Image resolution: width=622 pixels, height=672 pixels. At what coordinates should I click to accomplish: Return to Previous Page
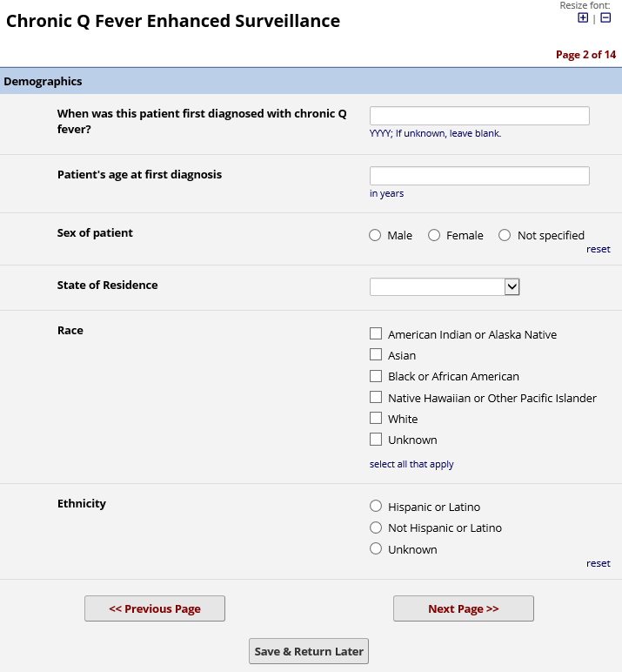(x=155, y=608)
